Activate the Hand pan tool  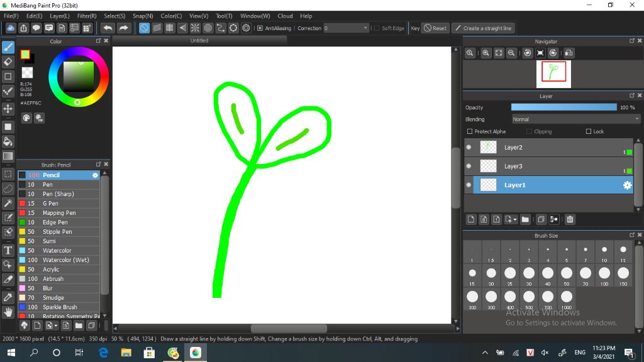click(x=8, y=312)
